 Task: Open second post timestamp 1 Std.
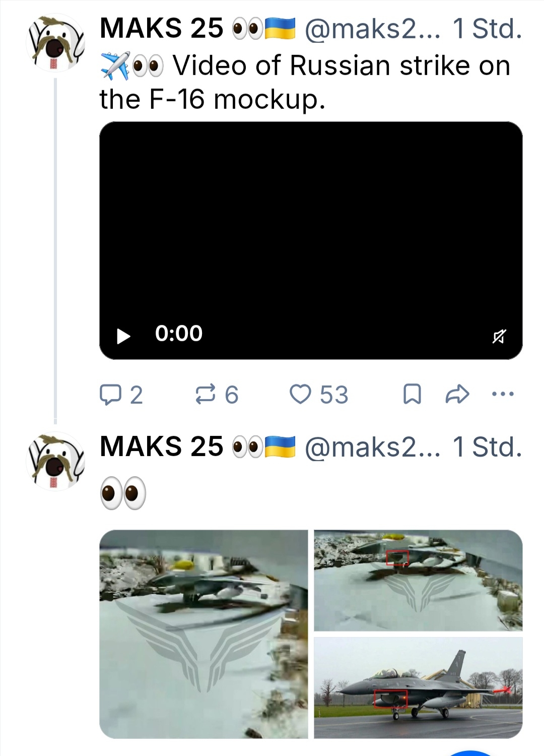click(487, 448)
